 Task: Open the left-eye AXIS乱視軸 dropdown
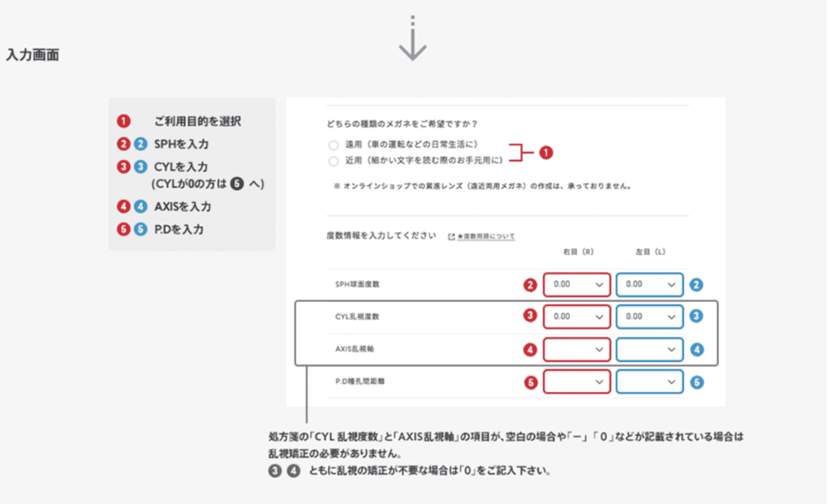tap(649, 349)
